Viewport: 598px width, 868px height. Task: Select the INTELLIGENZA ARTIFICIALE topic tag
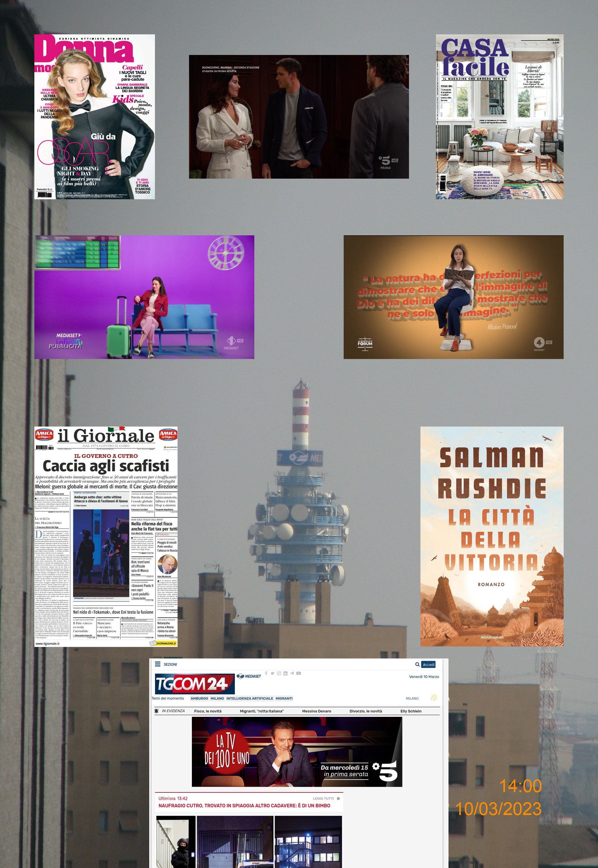point(249,698)
